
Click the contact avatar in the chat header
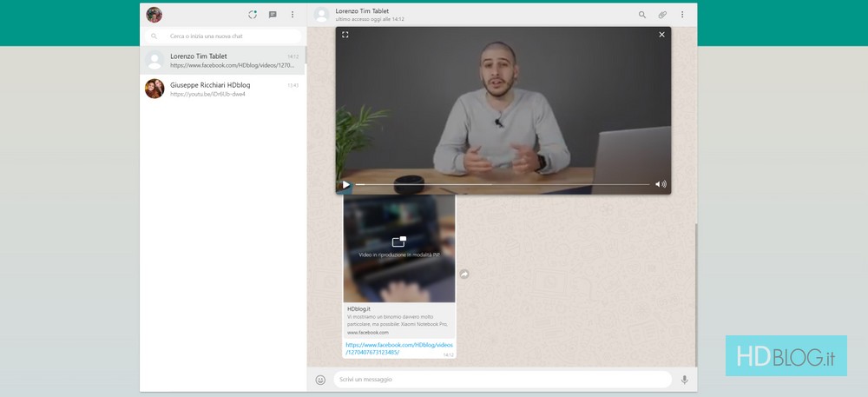[322, 15]
